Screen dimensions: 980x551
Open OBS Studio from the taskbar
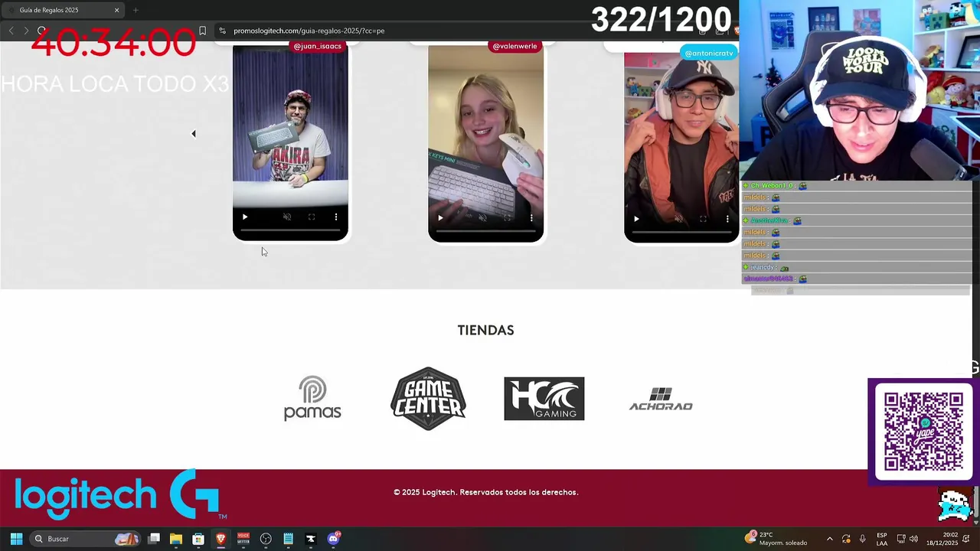point(266,539)
